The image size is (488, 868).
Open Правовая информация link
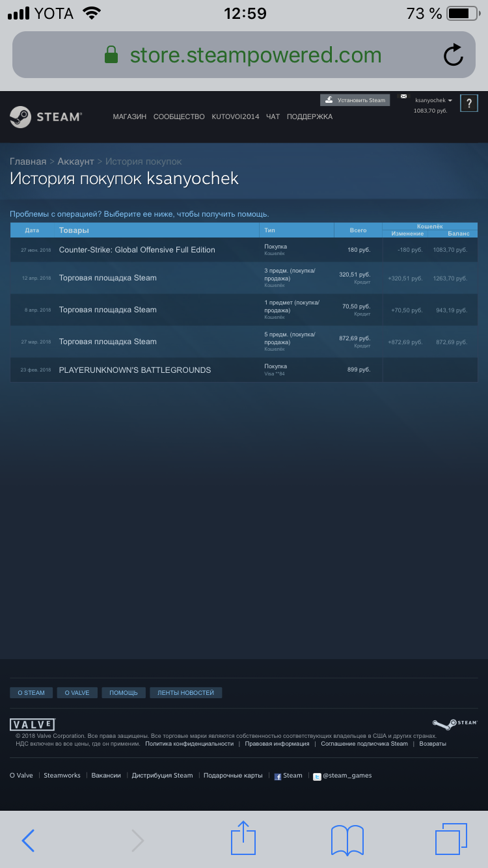tap(277, 744)
